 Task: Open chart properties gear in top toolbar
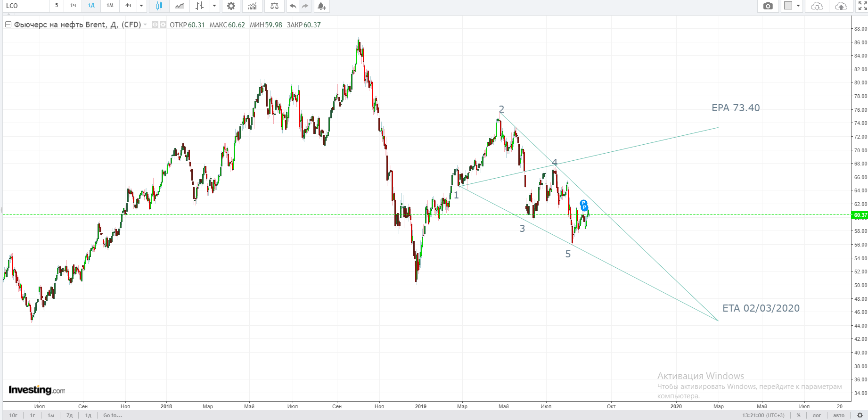click(231, 6)
